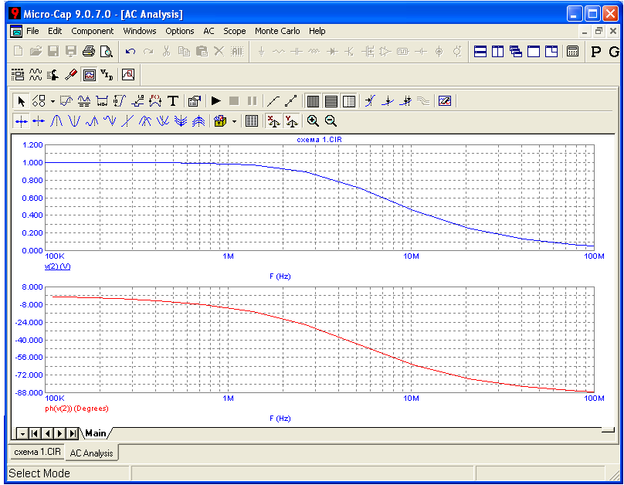Toggle the left cursor mode button
Screen dimensions: 624x485
[22, 121]
